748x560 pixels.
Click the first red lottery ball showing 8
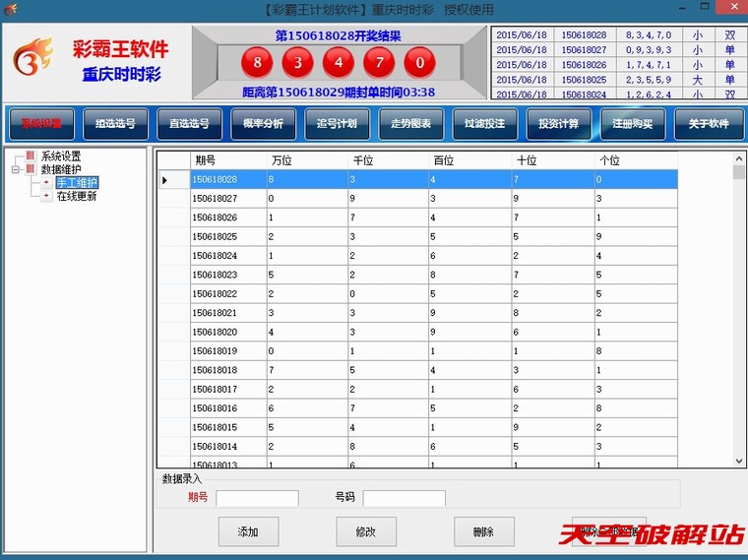[x=258, y=63]
